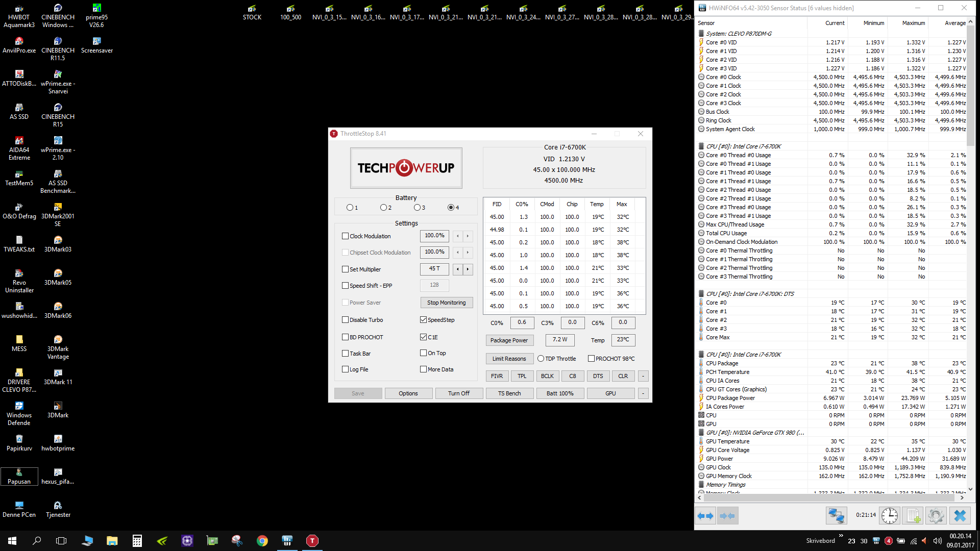The width and height of the screenshot is (980, 551).
Task: Click the Turn Off button
Action: point(459,393)
